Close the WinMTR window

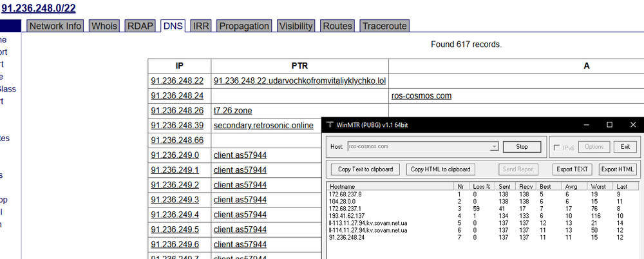[632, 125]
